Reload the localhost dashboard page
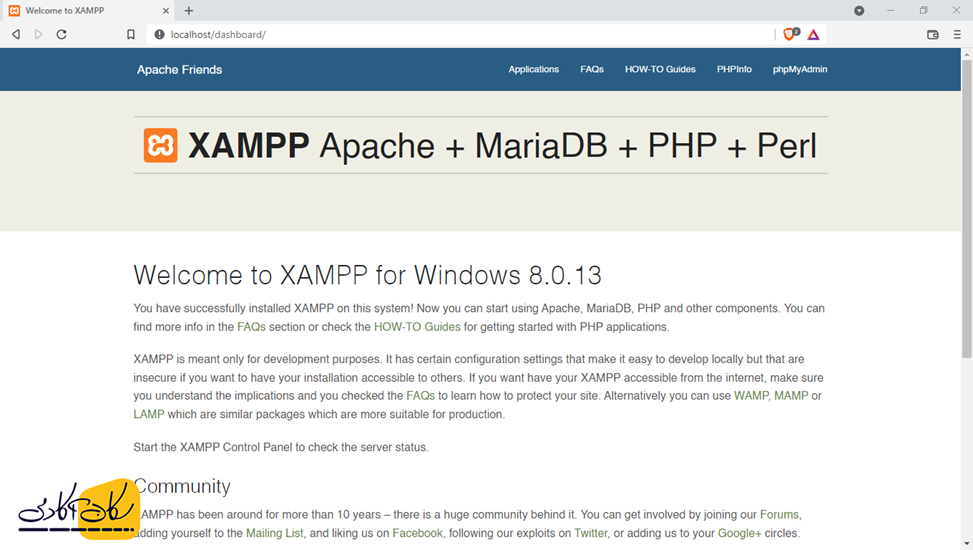 pos(61,35)
